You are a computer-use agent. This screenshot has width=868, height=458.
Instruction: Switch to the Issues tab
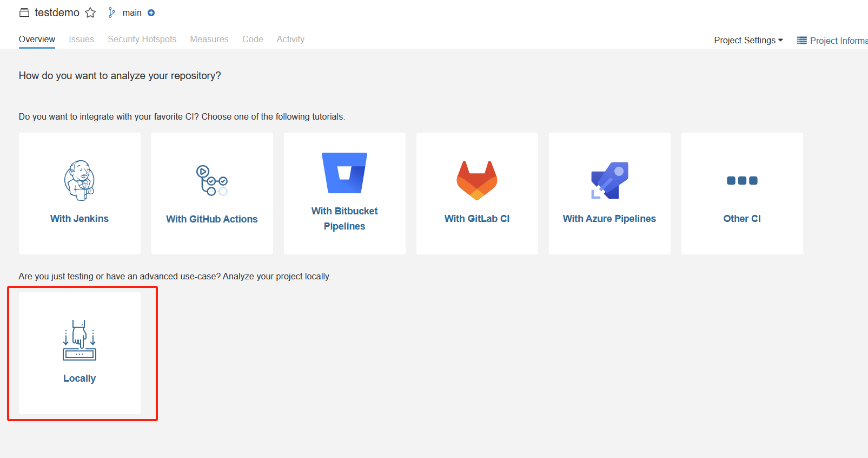81,39
